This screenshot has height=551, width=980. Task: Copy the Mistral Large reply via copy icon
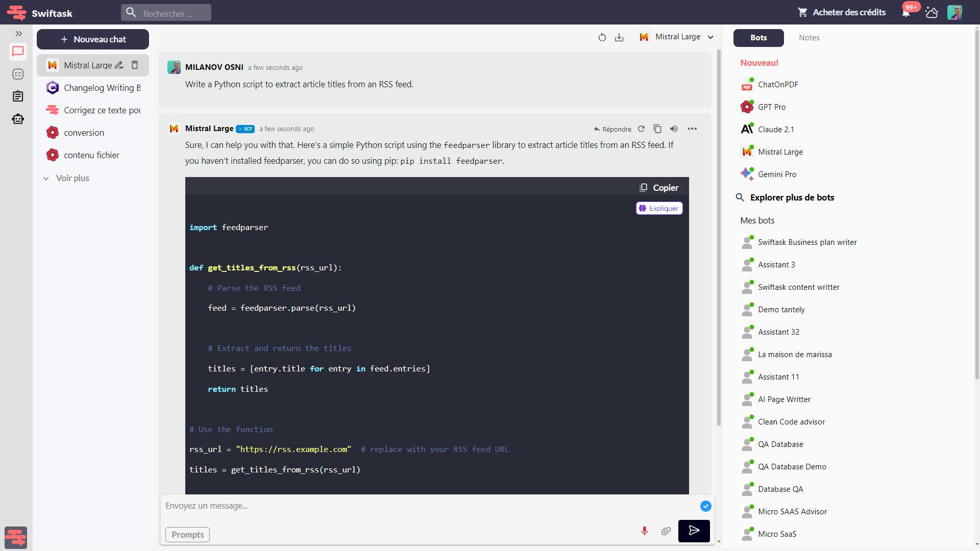[657, 129]
